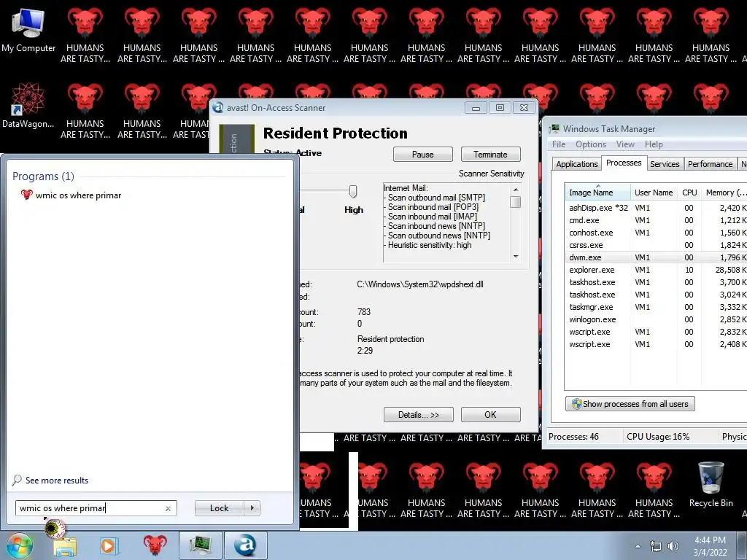The image size is (747, 560).
Task: Click the magnifier next to See more results
Action: coord(17,480)
